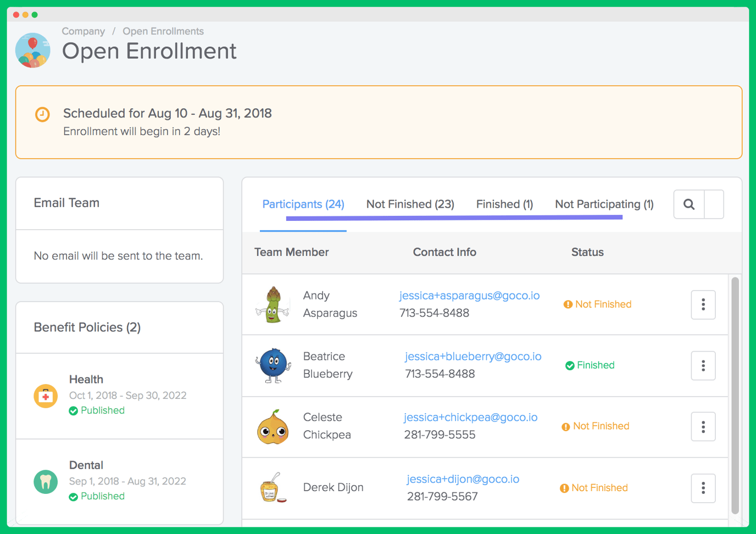Click the company balloons avatar icon
The image size is (756, 534).
point(32,49)
